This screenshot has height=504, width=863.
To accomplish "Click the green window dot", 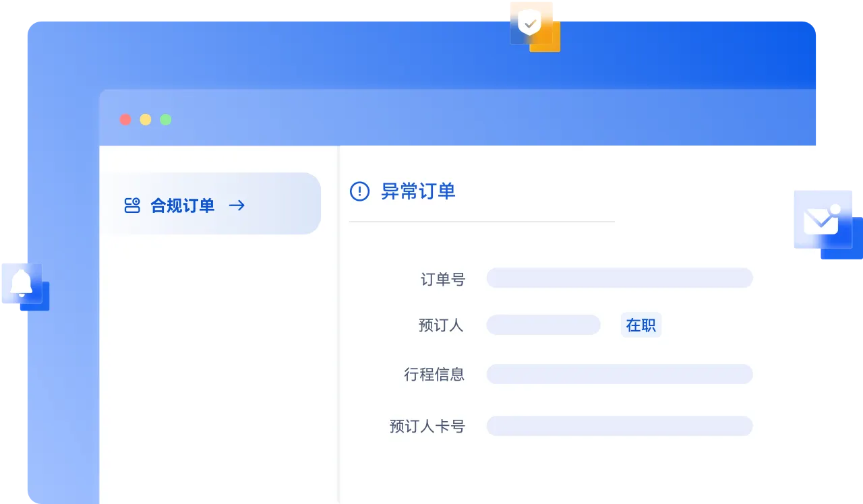I will click(x=166, y=120).
